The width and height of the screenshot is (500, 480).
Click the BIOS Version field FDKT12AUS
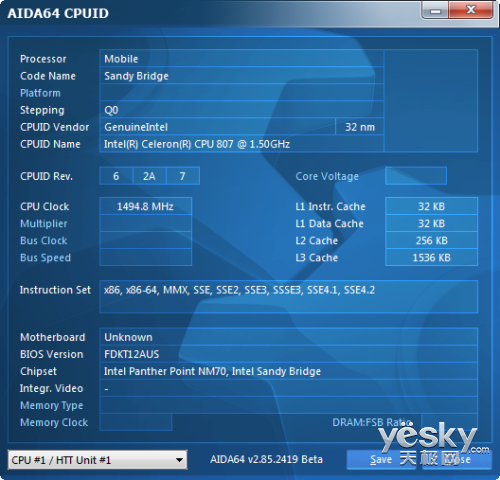(289, 354)
